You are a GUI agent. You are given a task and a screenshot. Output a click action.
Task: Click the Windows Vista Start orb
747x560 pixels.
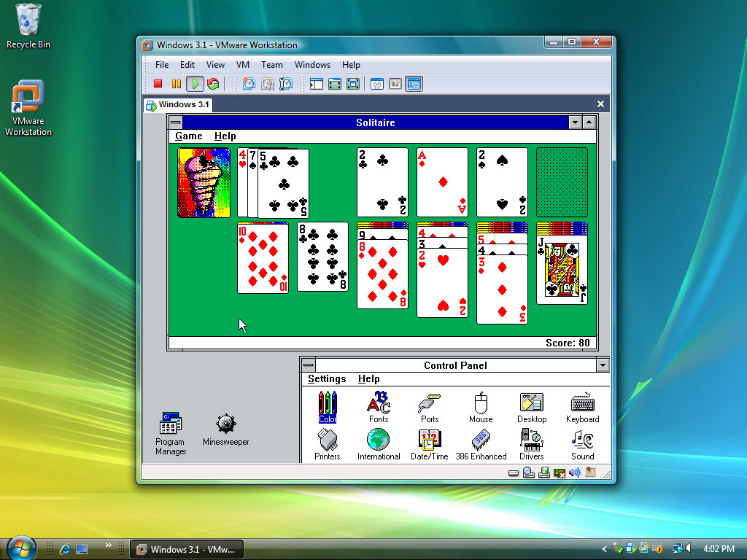[21, 548]
